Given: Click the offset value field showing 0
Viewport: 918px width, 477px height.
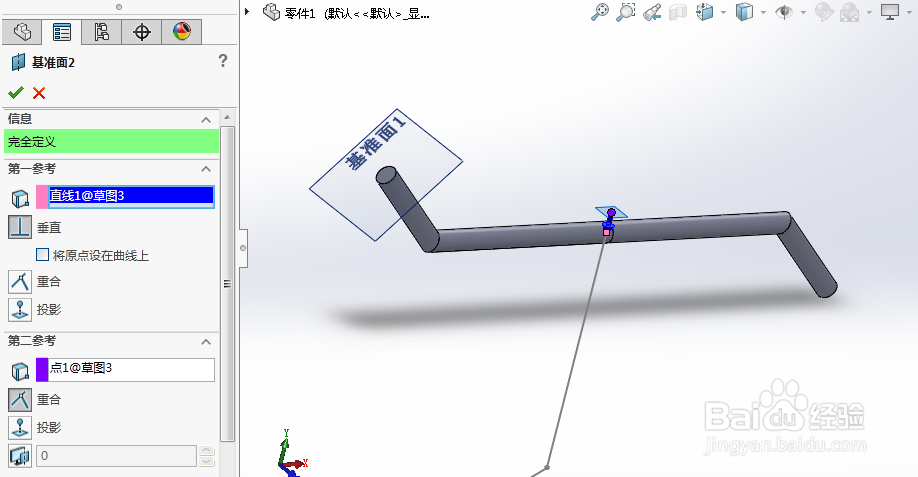Looking at the screenshot, I should click(117, 456).
